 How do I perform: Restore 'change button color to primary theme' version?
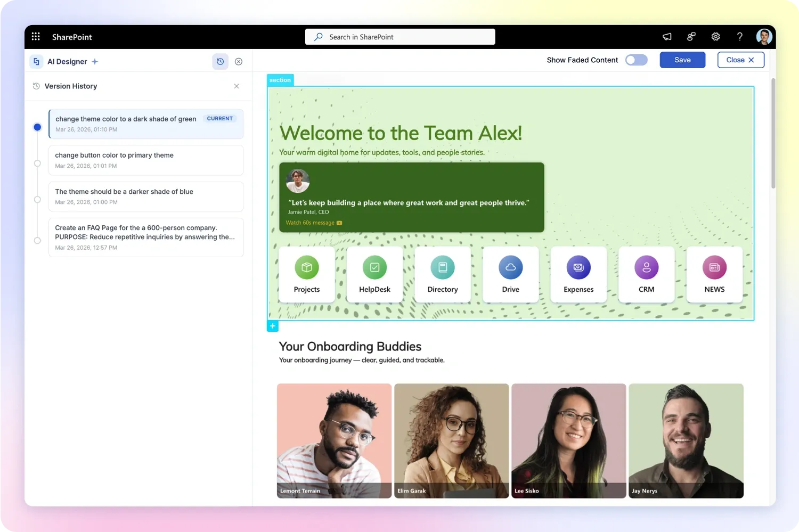tap(146, 160)
